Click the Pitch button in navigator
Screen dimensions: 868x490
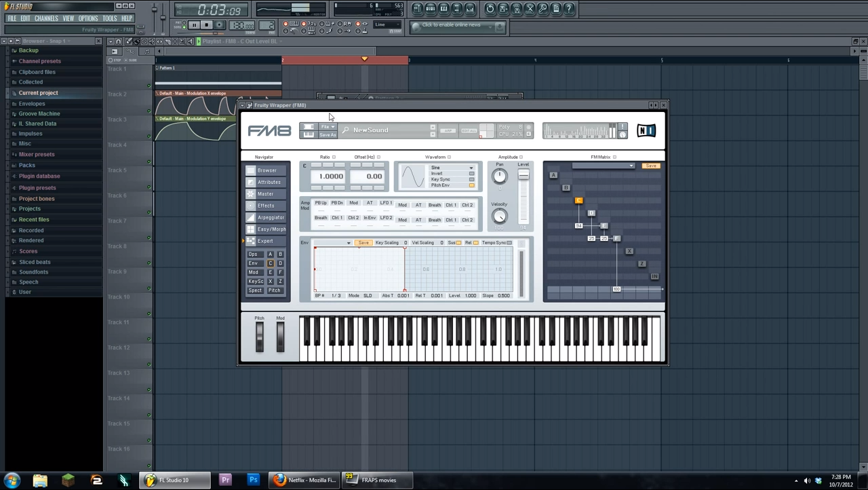[x=274, y=290]
